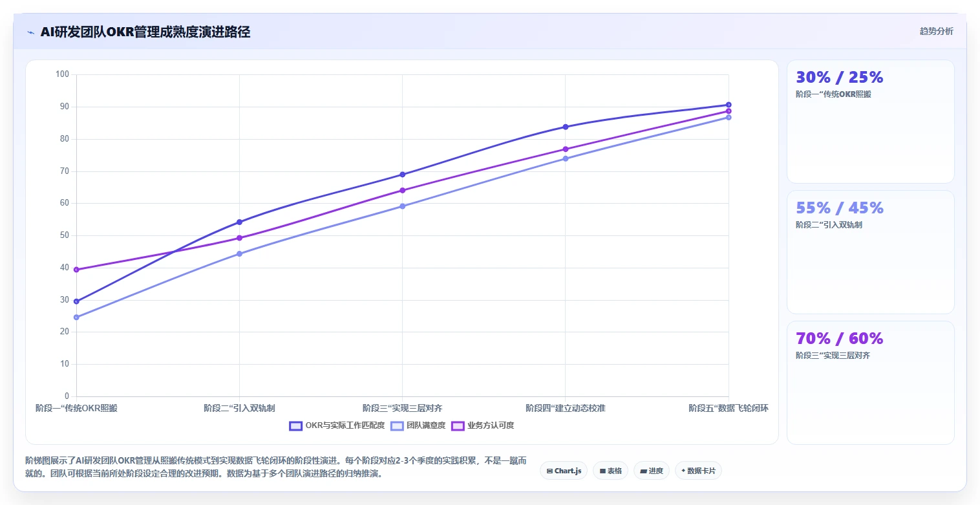Click x-axis label 阶段二“引入双轨制
The width and height of the screenshot is (980, 505).
tap(239, 408)
